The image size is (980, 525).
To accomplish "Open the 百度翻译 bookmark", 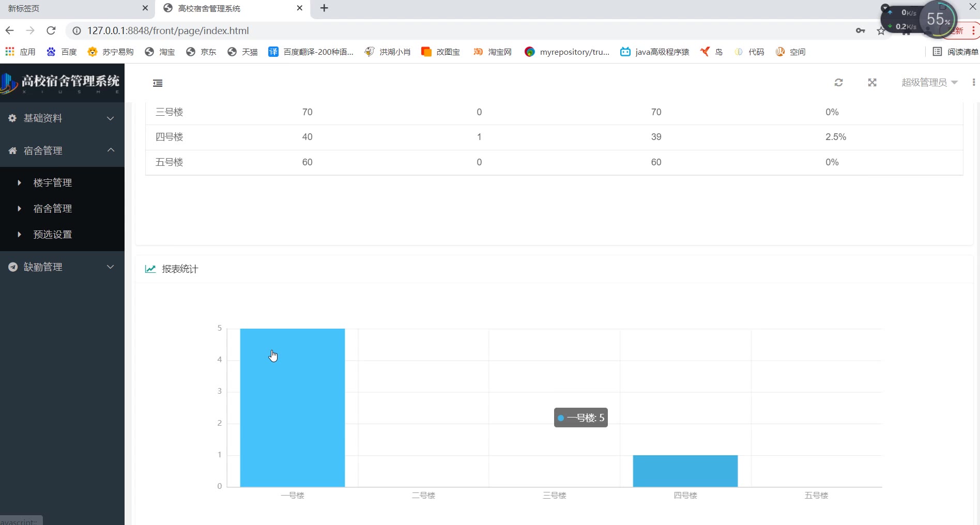I will coord(311,52).
